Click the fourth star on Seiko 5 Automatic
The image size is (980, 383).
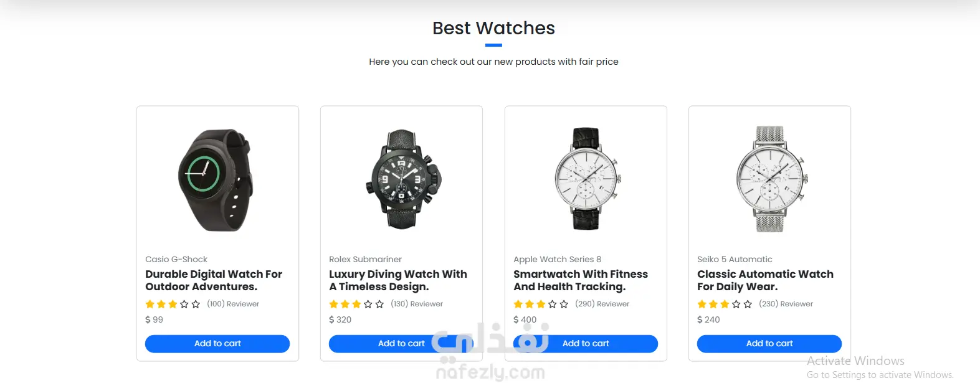pyautogui.click(x=736, y=304)
